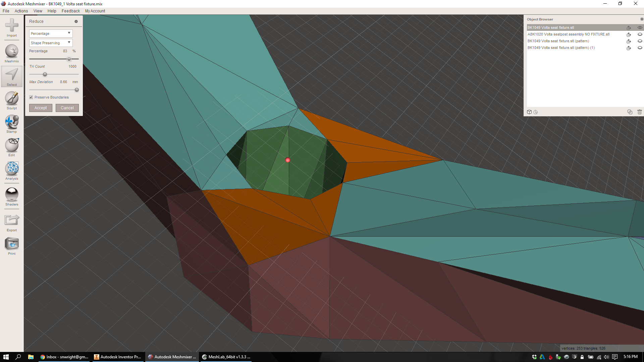
Task: Click magnet icon for BK1049 Volta seat fixture.stl
Action: coord(629,28)
